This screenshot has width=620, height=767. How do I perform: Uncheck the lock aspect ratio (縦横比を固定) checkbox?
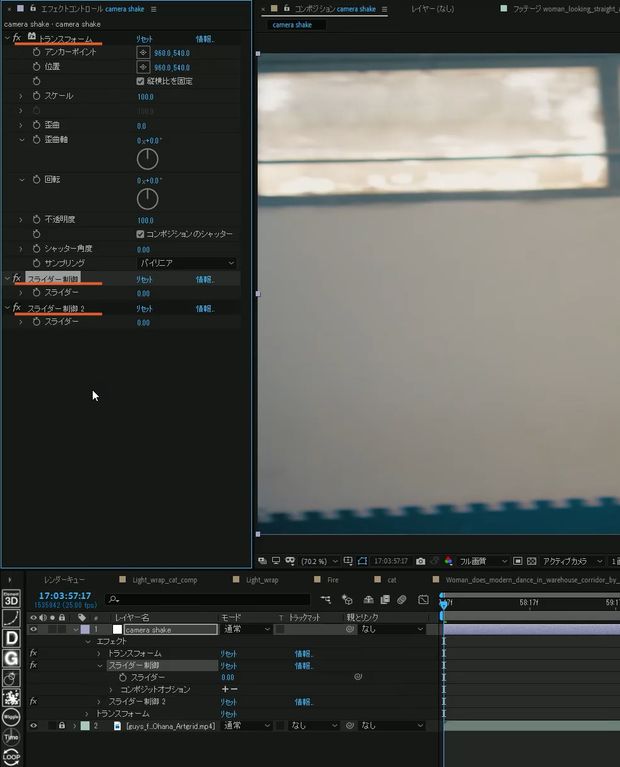point(140,81)
